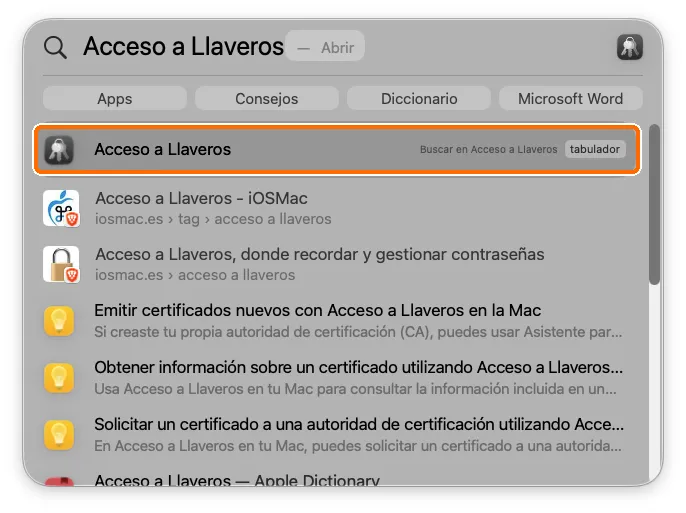
Task: Click the lightbulb icon next to Solicitar un certificado
Action: 59,435
